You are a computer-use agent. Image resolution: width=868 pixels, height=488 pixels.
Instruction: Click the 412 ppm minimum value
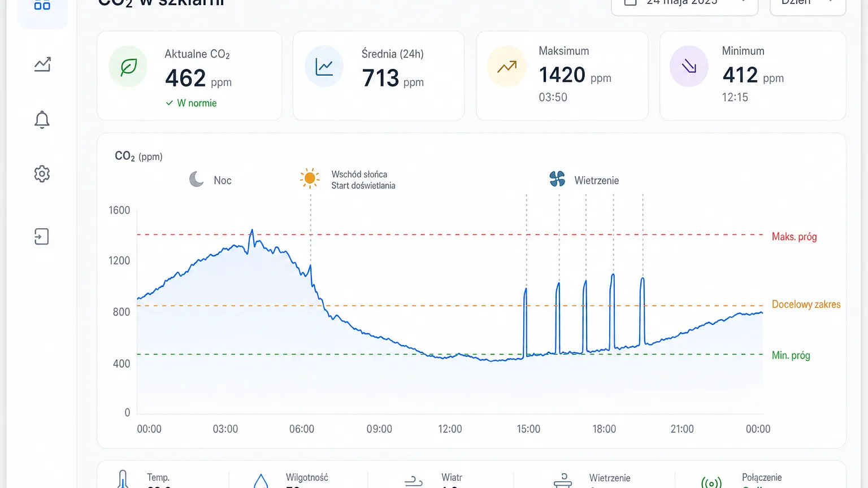point(753,75)
